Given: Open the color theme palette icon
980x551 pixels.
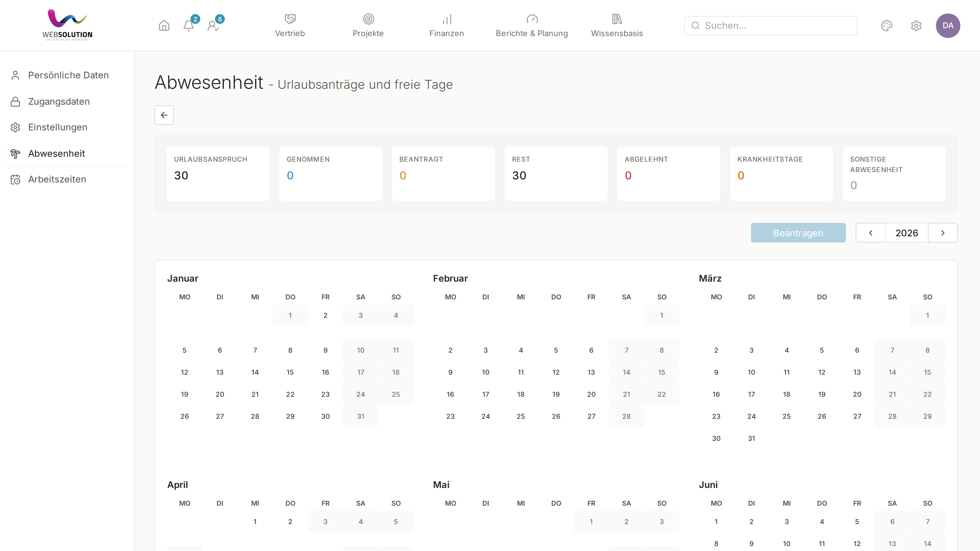Looking at the screenshot, I should click(886, 25).
